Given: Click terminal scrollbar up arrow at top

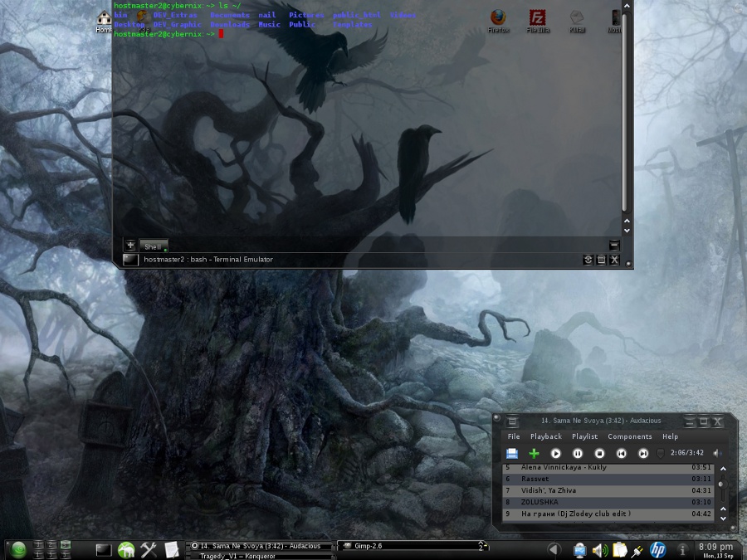Looking at the screenshot, I should click(627, 6).
